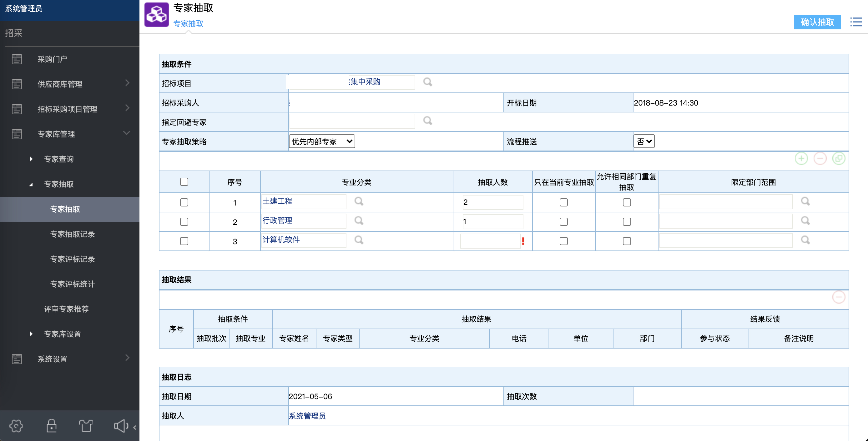Select 专家抽取记录 in the sidebar menu

pyautogui.click(x=72, y=234)
